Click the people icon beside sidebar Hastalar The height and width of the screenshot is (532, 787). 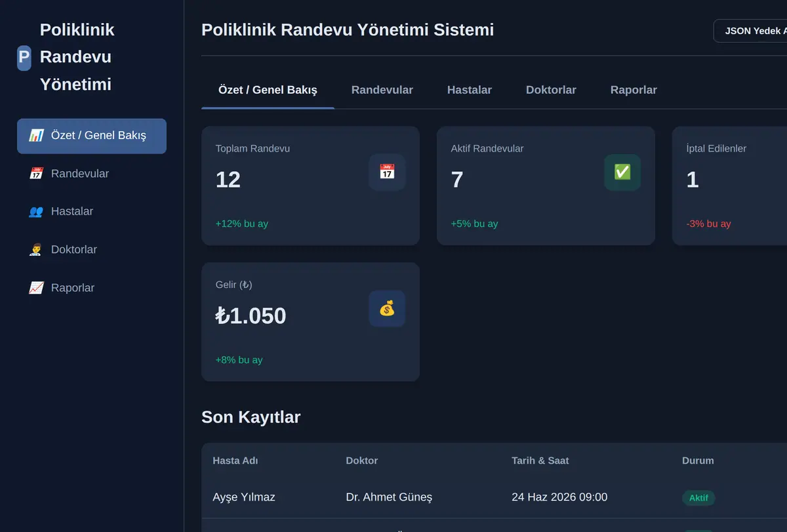coord(36,212)
